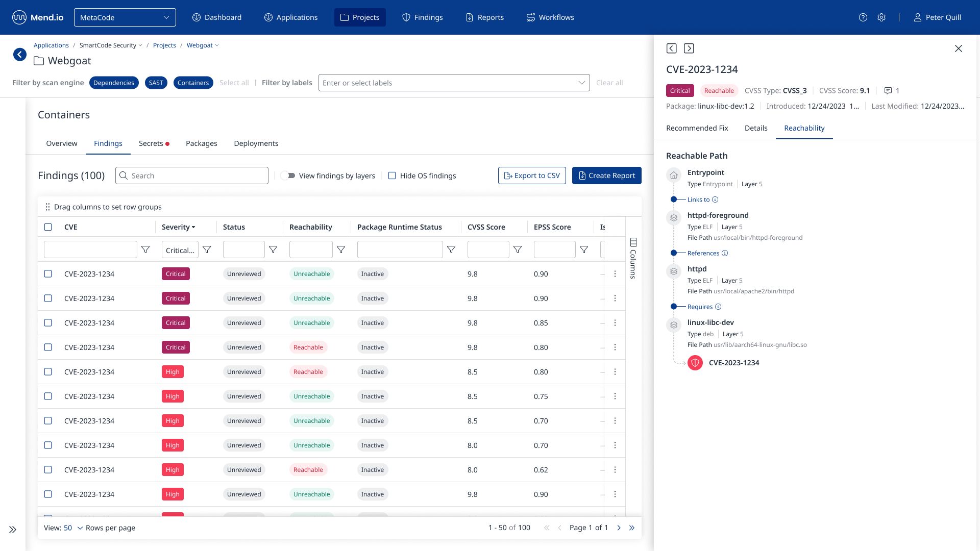This screenshot has width=980, height=551.
Task: Open the Reports menu
Action: 485,17
